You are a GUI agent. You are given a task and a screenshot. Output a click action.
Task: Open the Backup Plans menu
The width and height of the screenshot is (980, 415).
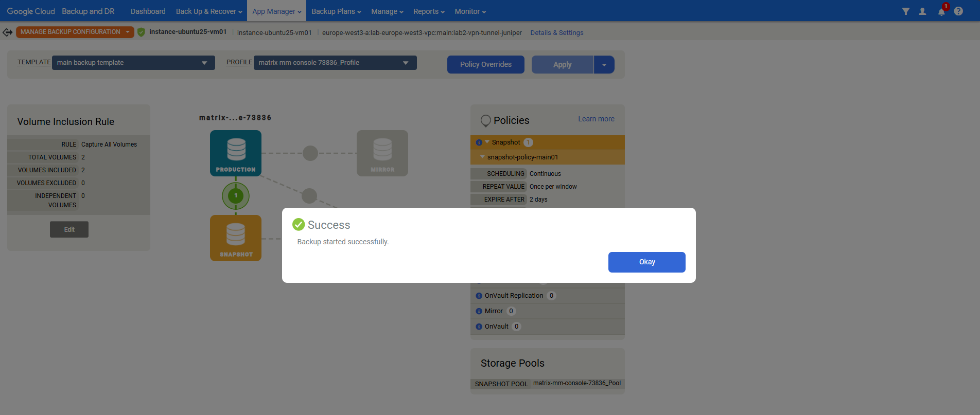tap(336, 11)
